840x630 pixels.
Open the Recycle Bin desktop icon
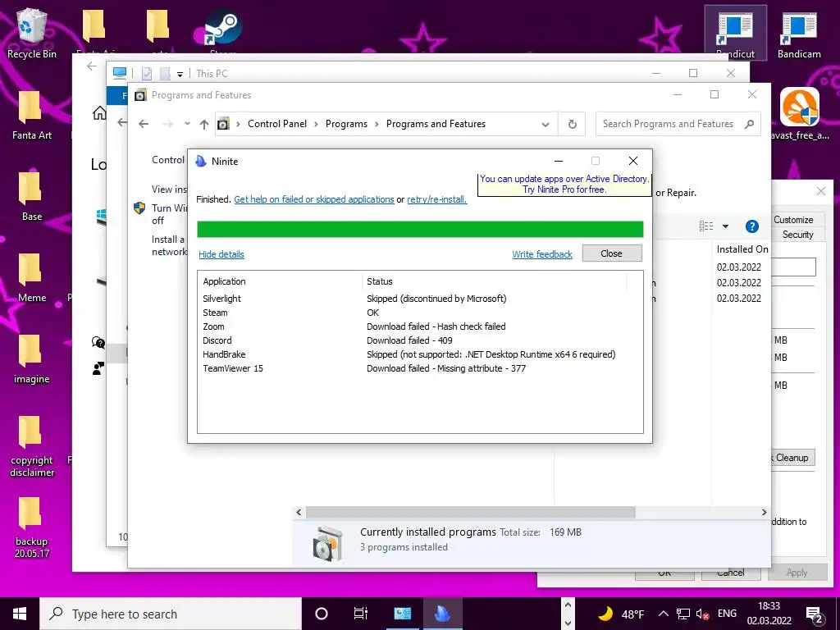pos(32,32)
